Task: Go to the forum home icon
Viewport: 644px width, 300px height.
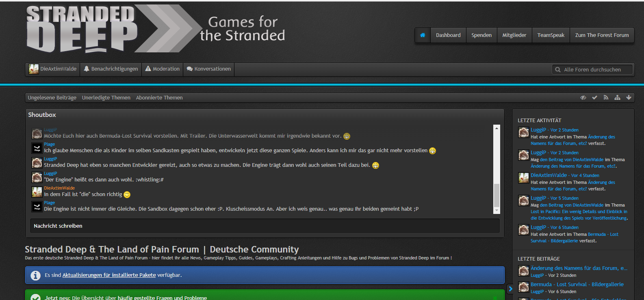Action: [x=423, y=35]
